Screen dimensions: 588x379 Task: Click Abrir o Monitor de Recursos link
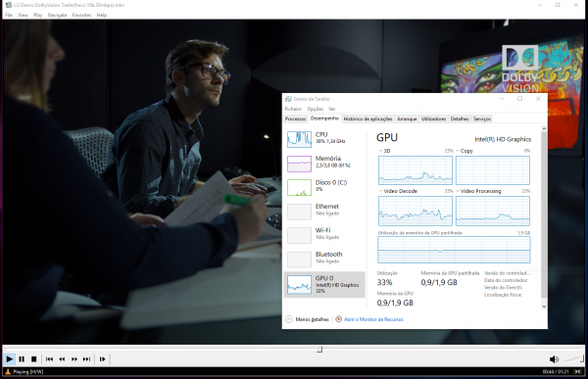pyautogui.click(x=373, y=319)
